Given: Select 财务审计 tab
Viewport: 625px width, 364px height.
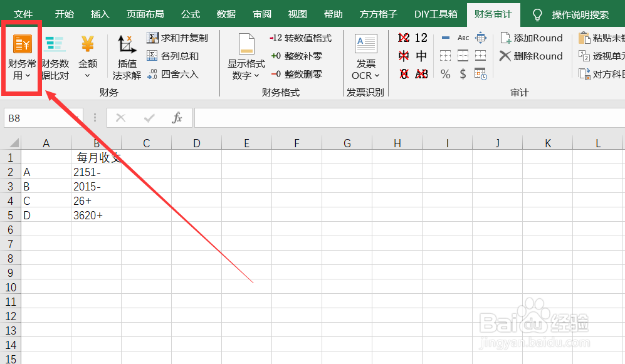Looking at the screenshot, I should 493,14.
